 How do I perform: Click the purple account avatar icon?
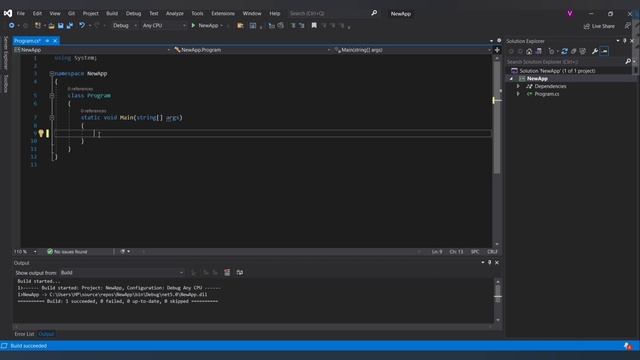tap(570, 13)
